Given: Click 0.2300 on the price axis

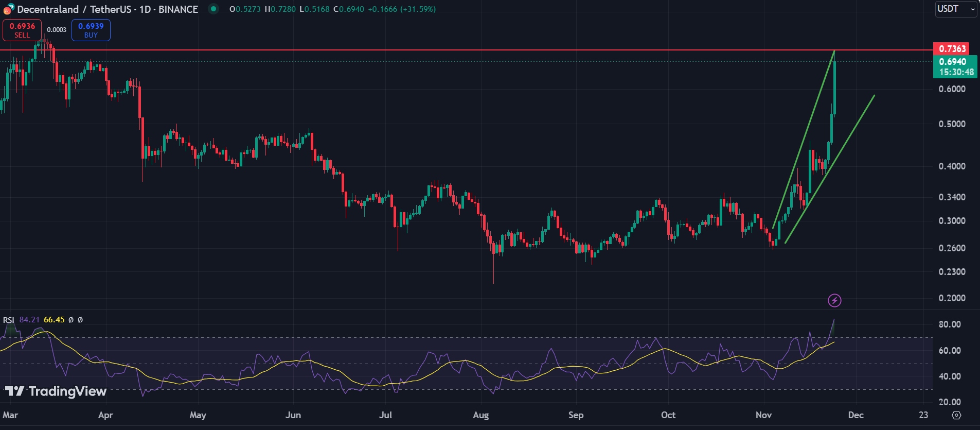Looking at the screenshot, I should 952,272.
